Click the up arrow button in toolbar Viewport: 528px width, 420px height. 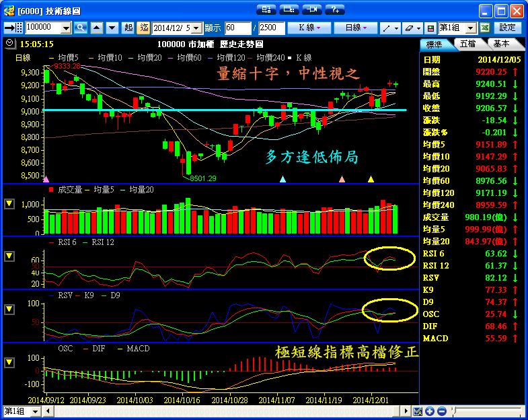pos(97,28)
